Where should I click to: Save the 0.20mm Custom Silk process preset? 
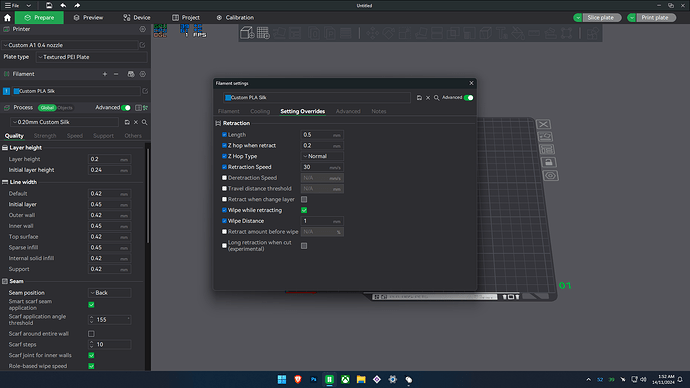[x=127, y=122]
